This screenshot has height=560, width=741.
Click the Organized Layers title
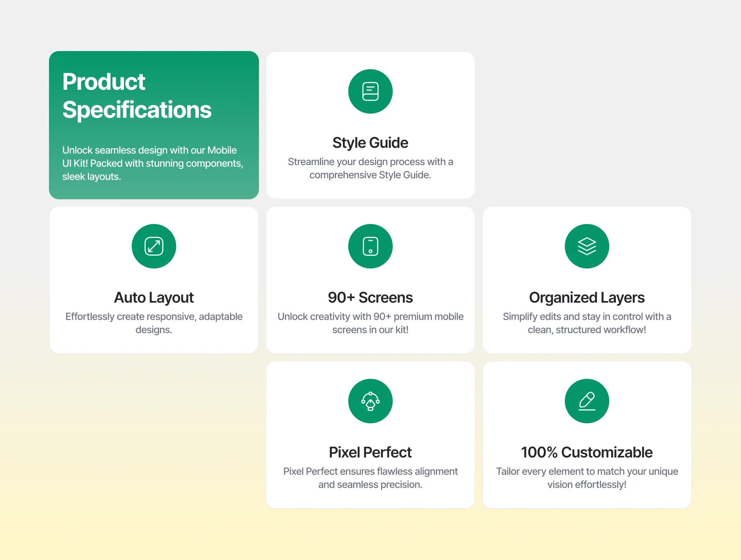[587, 298]
